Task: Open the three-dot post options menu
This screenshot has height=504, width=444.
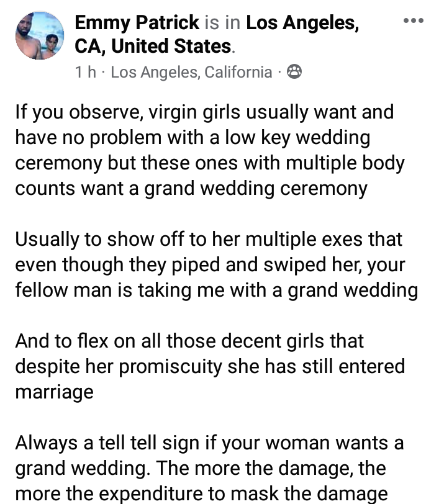Action: point(413,21)
